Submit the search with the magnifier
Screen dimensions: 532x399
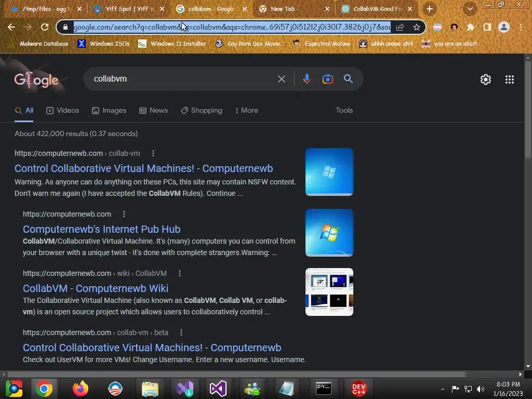[x=348, y=79]
